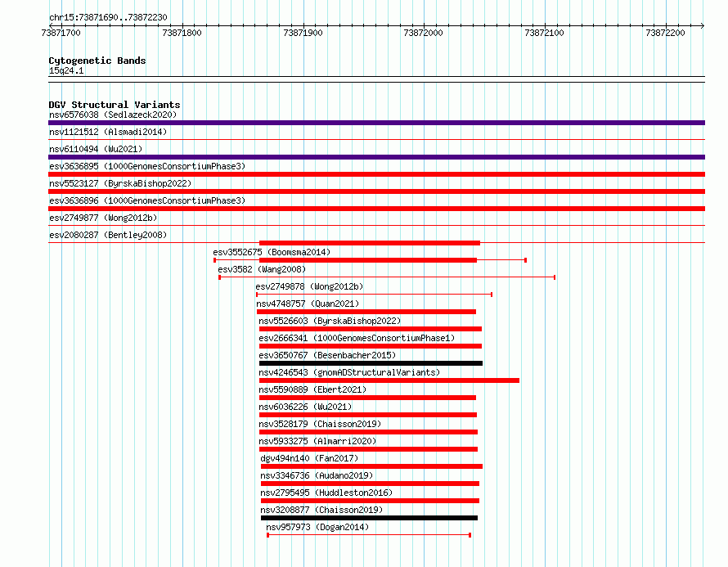Open esv3636896 (1000GenomesConsortiumPhase3) entry
Image resolution: width=728 pixels, height=567 pixels.
pyautogui.click(x=147, y=200)
